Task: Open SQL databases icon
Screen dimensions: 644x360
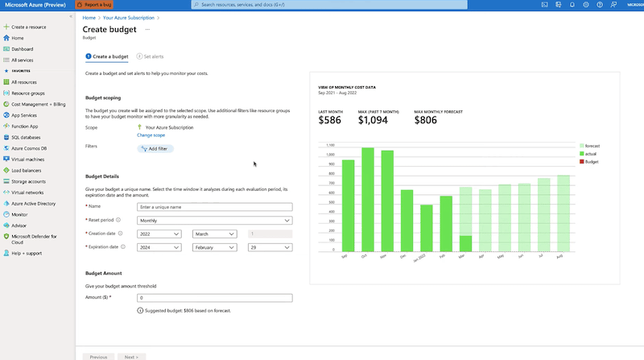Action: tap(6, 137)
